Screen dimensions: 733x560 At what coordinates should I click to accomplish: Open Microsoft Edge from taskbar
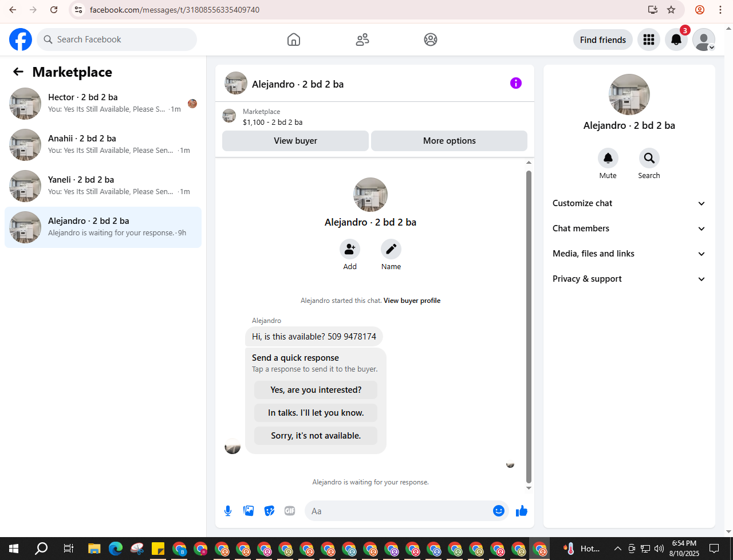tap(116, 549)
